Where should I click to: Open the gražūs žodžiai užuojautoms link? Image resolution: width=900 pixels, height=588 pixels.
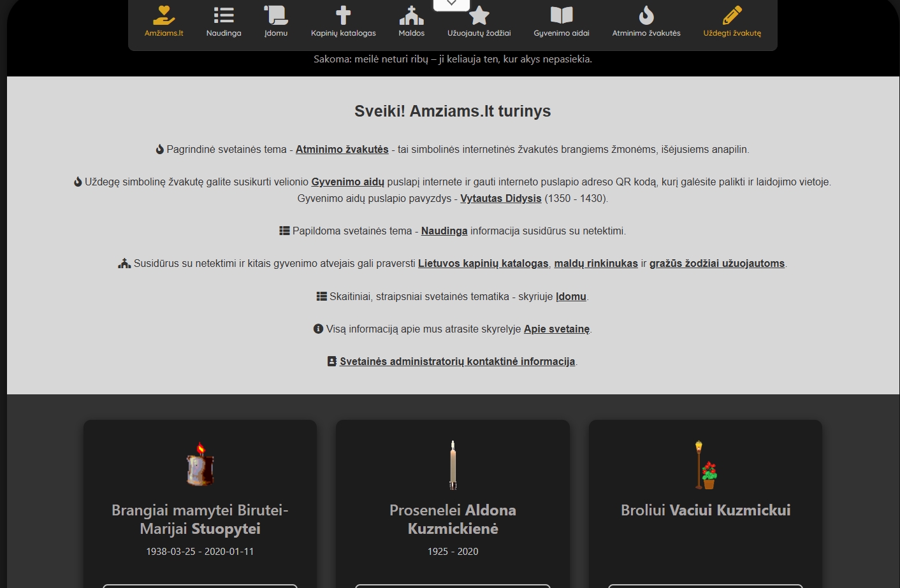[717, 263]
